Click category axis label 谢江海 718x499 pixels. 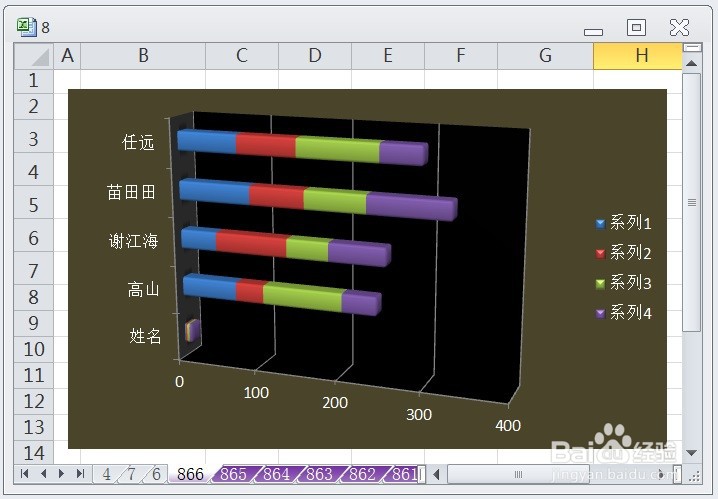133,240
